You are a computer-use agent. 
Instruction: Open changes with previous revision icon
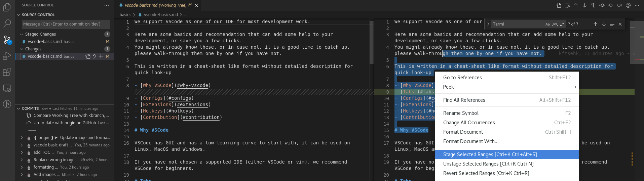click(602, 5)
